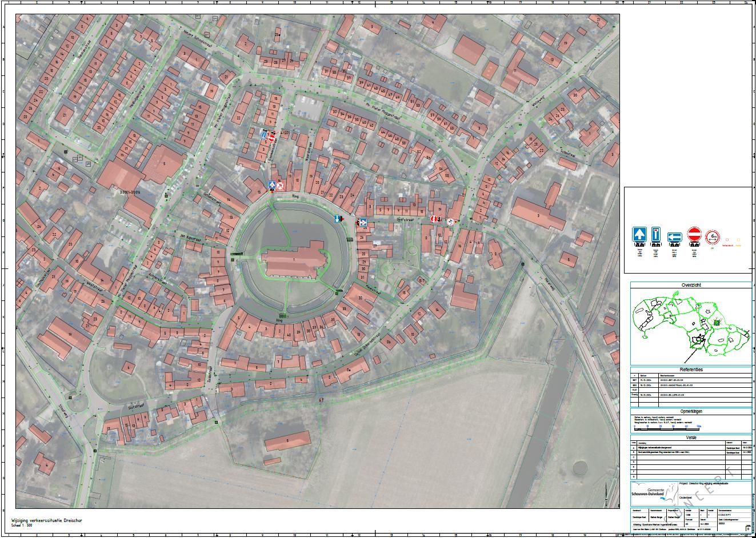Click the blue right-arrow sign at Ooststraat start
This screenshot has width=756, height=538.
pyautogui.click(x=363, y=223)
